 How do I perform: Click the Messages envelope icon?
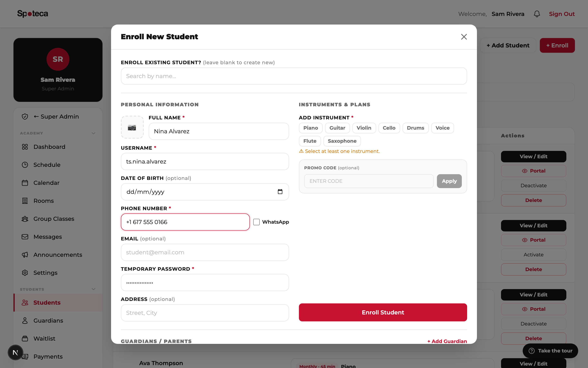click(x=25, y=237)
